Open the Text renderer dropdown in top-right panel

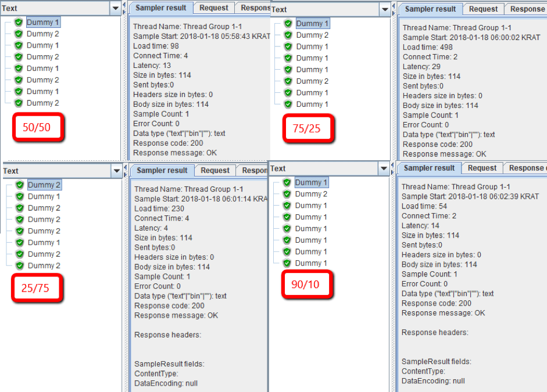(x=385, y=9)
